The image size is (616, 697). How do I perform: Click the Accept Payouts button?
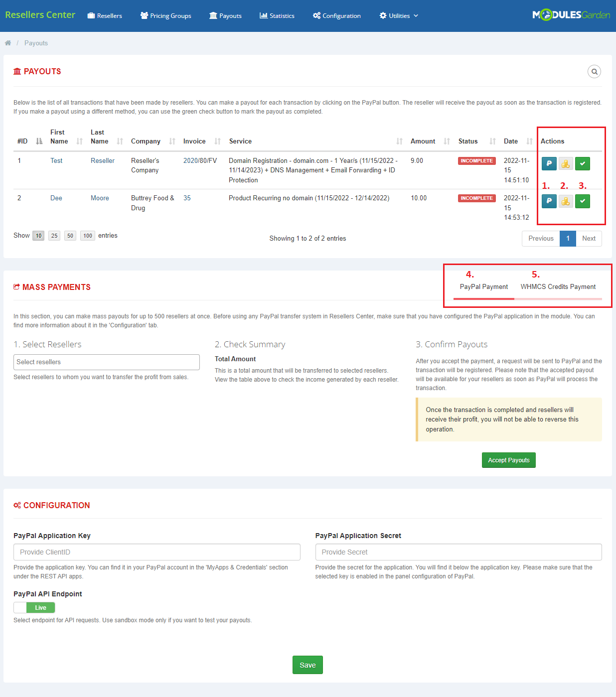tap(509, 460)
